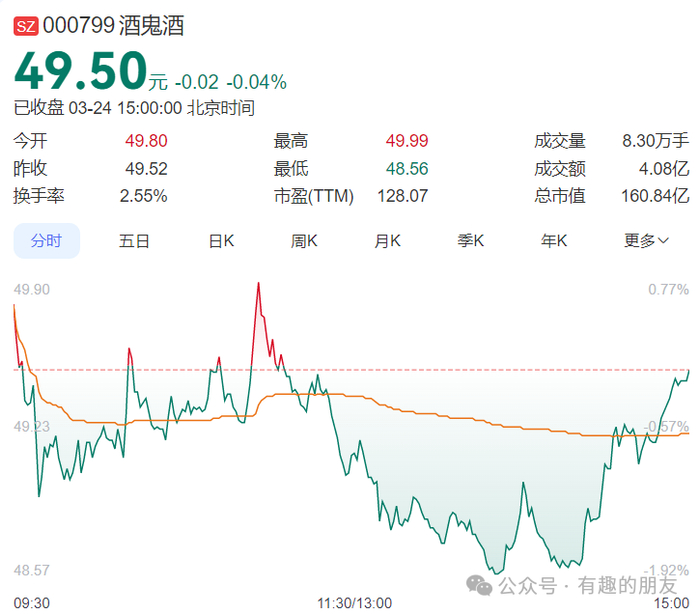The image size is (700, 614).
Task: Click the 市盈(TTM) label
Action: pos(314,196)
